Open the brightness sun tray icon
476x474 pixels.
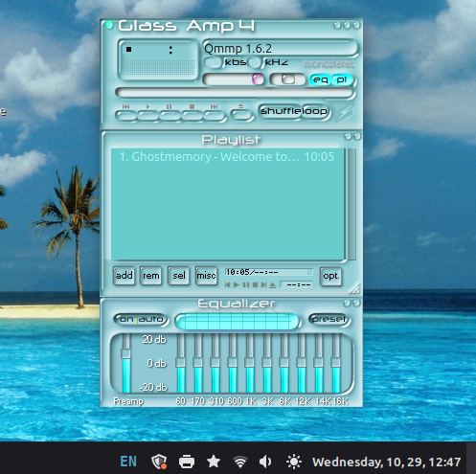(x=294, y=462)
